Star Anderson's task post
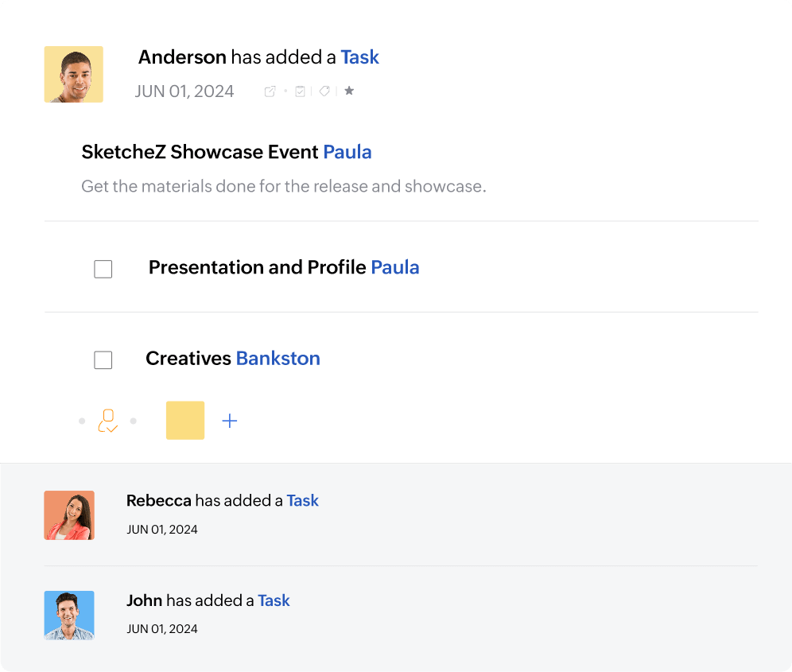792x672 pixels. pyautogui.click(x=349, y=91)
